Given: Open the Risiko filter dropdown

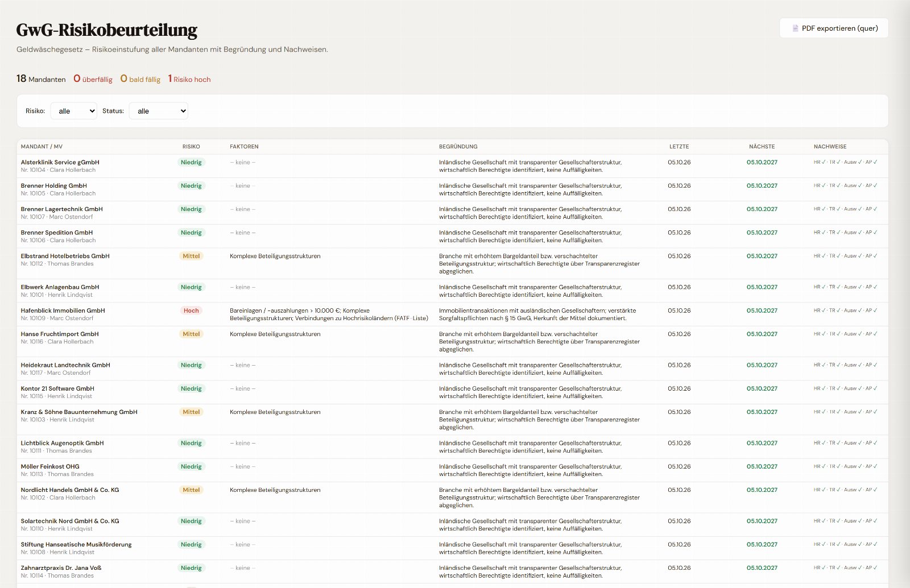Looking at the screenshot, I should pyautogui.click(x=74, y=111).
